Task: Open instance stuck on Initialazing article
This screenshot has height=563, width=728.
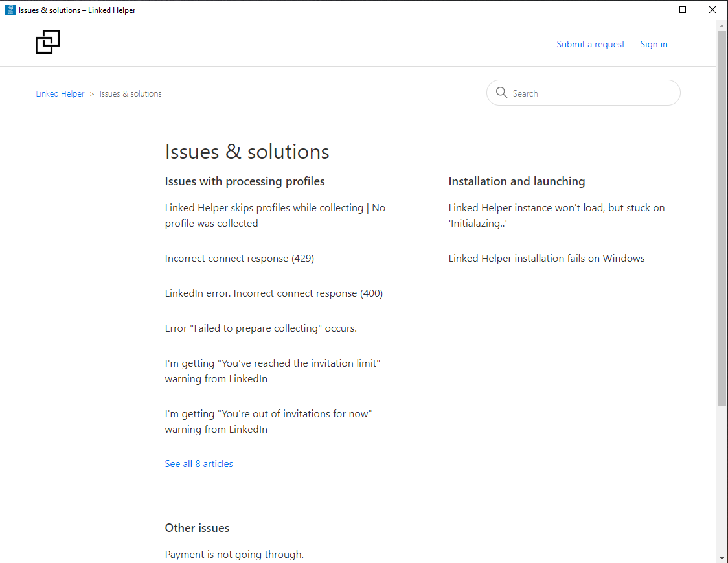Action: click(x=556, y=216)
